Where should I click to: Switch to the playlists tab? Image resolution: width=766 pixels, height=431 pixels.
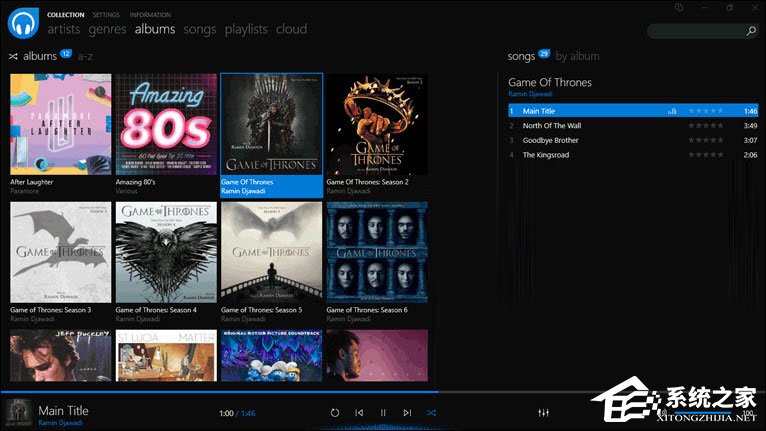pos(246,30)
